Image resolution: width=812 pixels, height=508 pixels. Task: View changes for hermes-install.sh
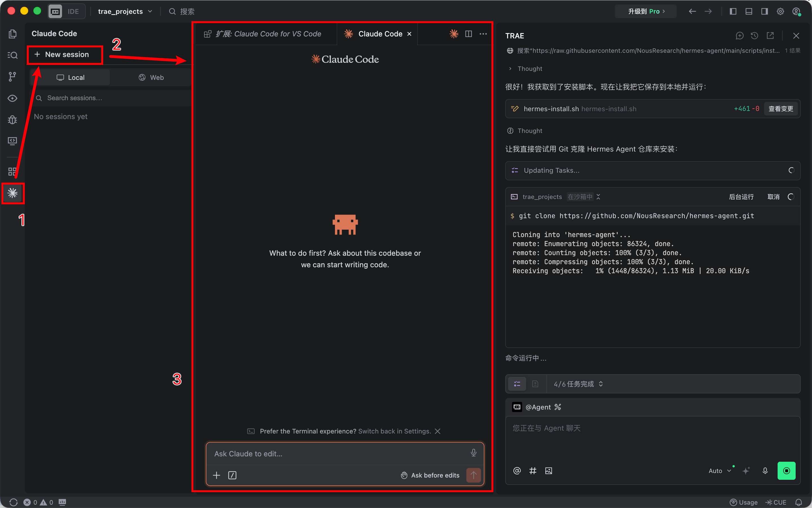click(780, 109)
